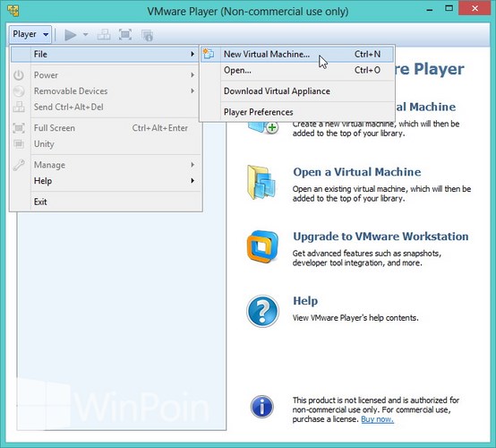Image resolution: width=496 pixels, height=448 pixels.
Task: Click the Open a Virtual Machine heading
Action: pyautogui.click(x=357, y=172)
